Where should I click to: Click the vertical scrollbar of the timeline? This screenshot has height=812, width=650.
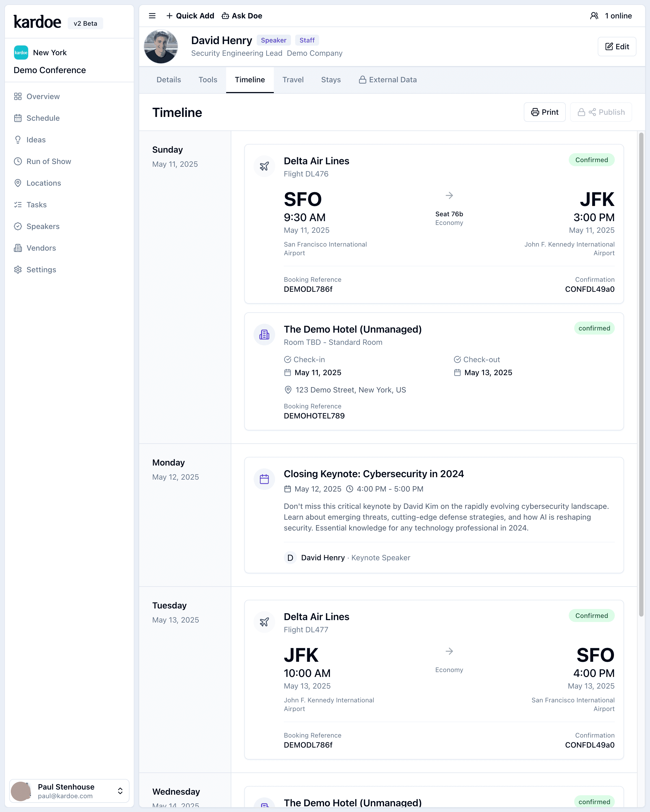(641, 374)
